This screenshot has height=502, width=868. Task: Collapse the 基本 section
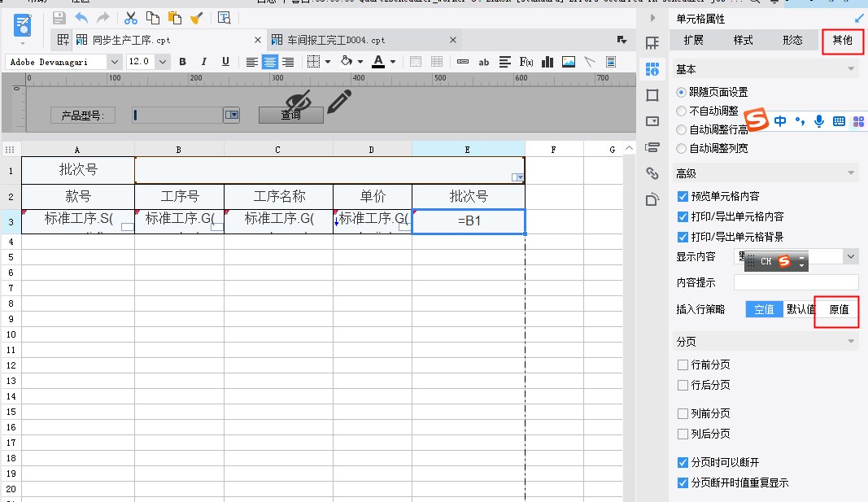851,70
